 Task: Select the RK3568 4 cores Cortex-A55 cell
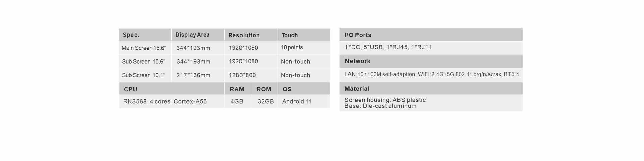pos(165,101)
